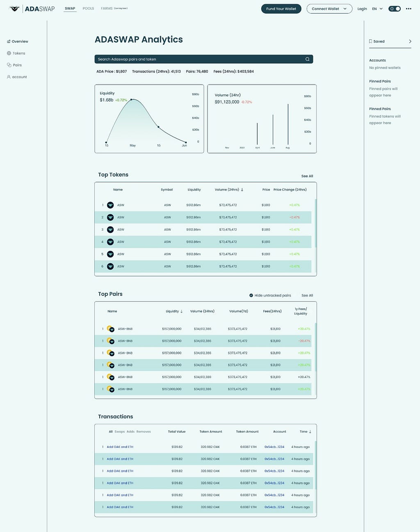Click the June bar in the Volume chart

point(273,130)
